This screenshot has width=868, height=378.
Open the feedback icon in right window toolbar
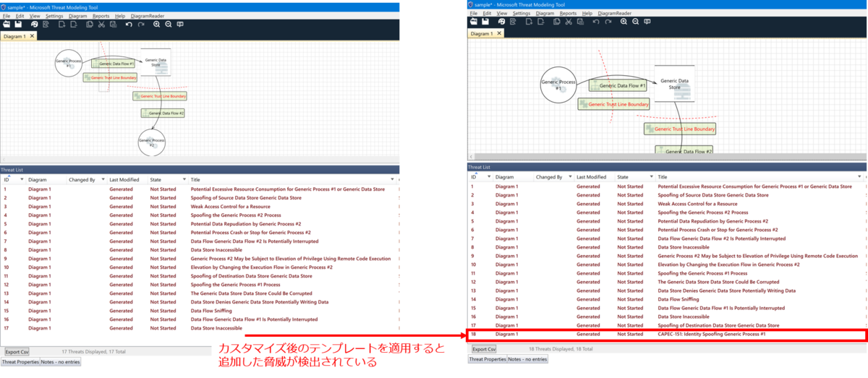[647, 22]
